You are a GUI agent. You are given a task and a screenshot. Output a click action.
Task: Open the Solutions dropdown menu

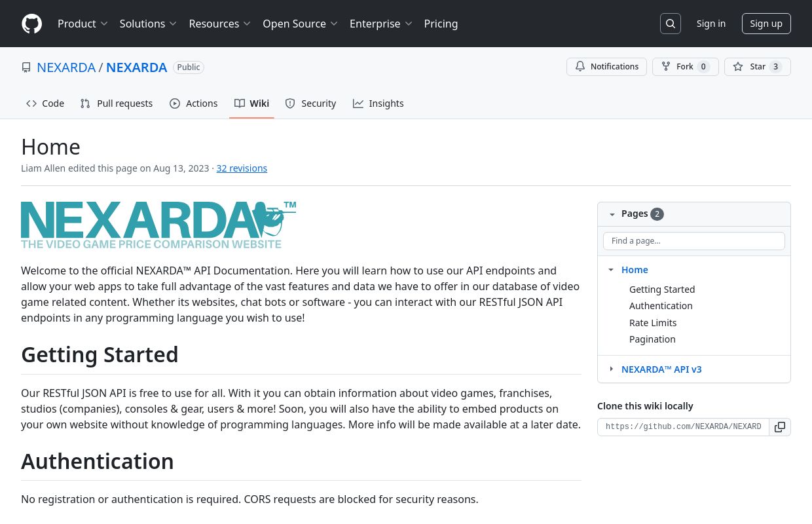coord(148,24)
